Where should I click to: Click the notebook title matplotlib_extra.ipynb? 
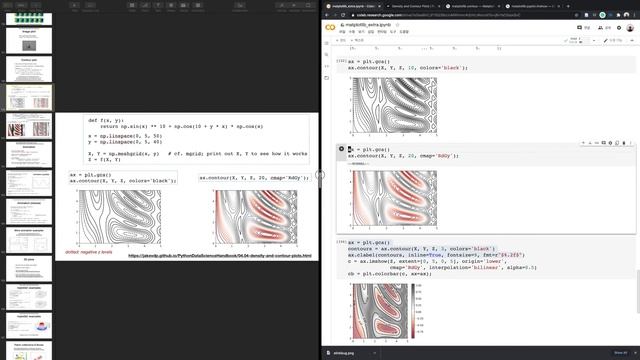point(368,25)
